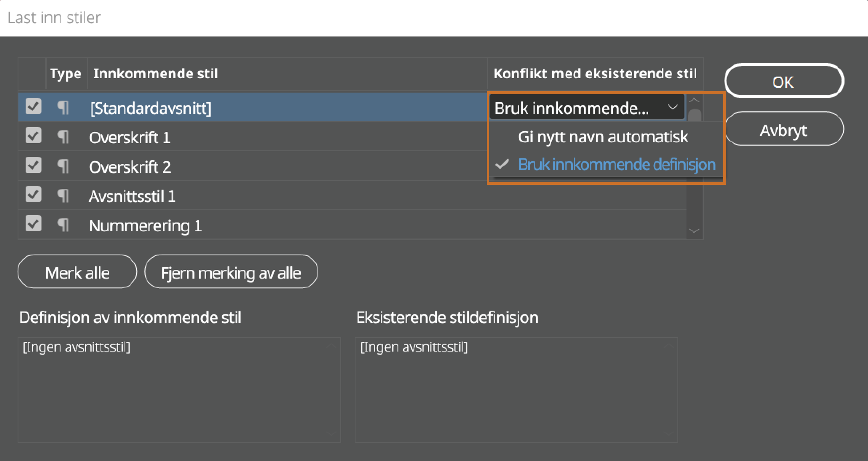This screenshot has width=868, height=461.
Task: Confirm with the OK button
Action: point(784,81)
